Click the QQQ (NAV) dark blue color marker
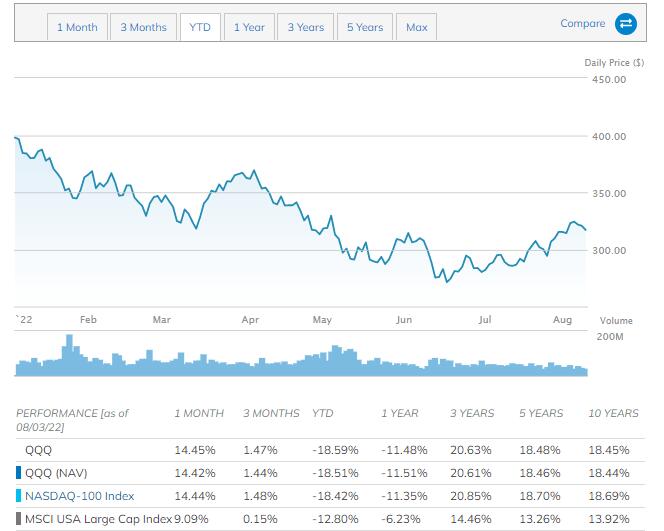Viewport: 664px width, 531px height. (x=18, y=473)
